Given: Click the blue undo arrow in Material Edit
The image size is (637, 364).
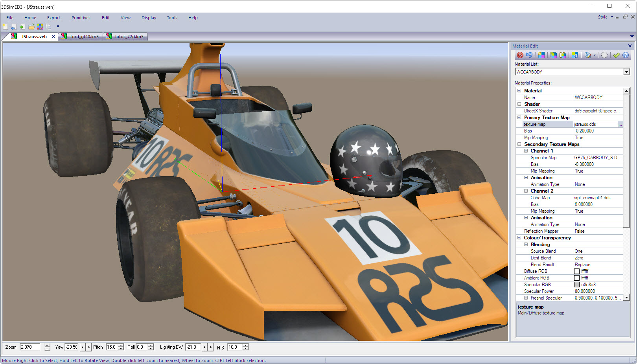Looking at the screenshot, I should (x=529, y=55).
